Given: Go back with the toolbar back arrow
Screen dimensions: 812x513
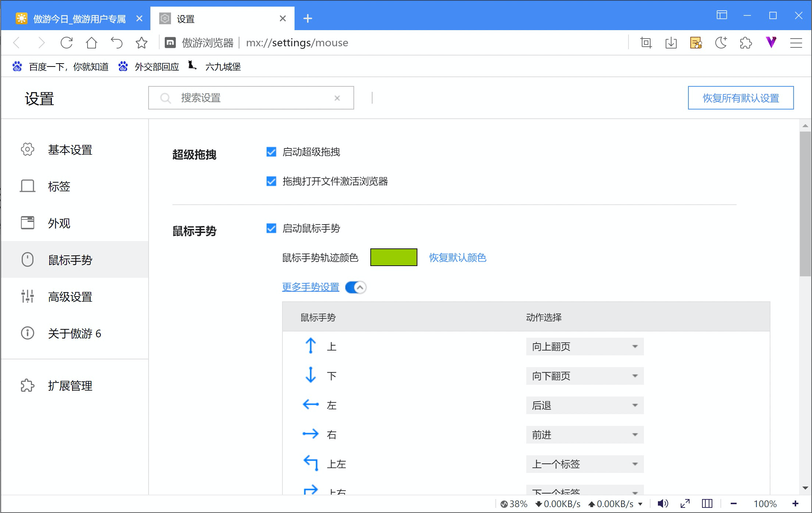Looking at the screenshot, I should (x=17, y=43).
